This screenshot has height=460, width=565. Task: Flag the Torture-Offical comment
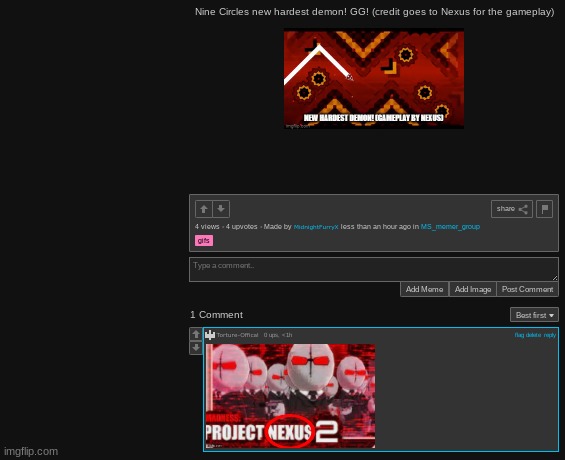pyautogui.click(x=519, y=335)
